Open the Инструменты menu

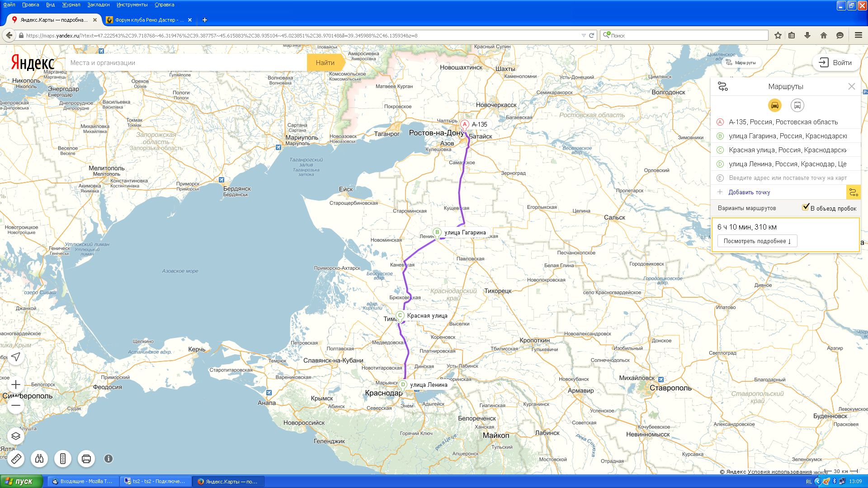[132, 5]
